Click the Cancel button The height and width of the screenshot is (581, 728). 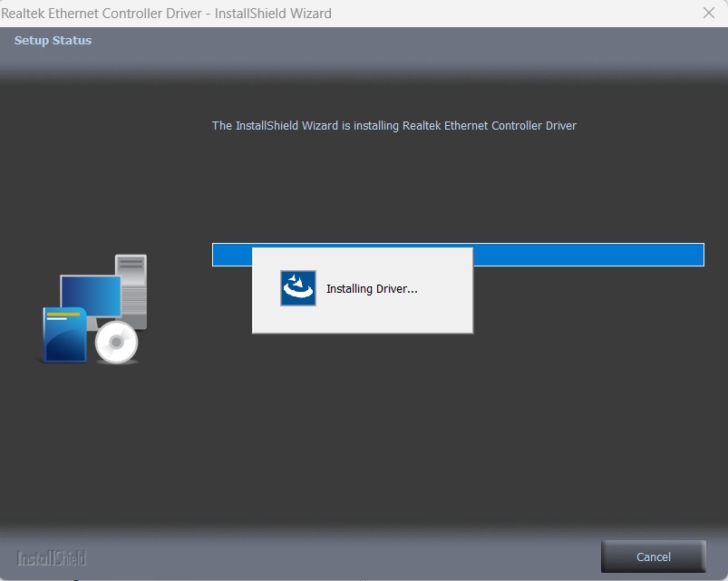point(653,557)
